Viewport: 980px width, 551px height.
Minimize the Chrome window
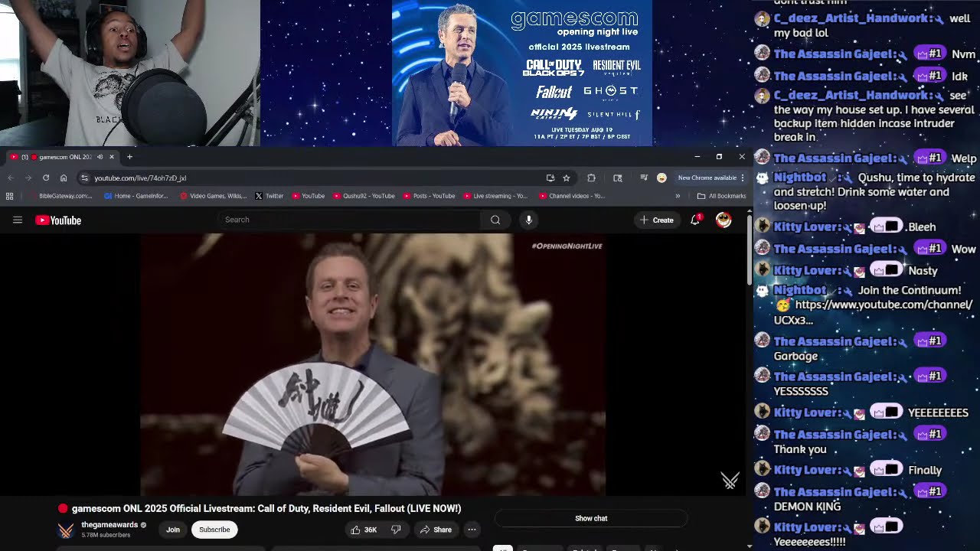point(697,157)
